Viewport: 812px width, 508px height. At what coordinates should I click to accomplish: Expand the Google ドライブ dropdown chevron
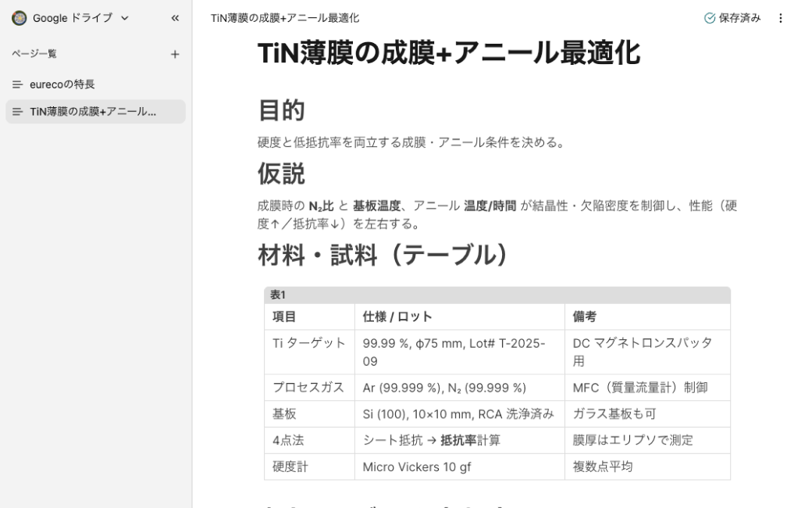[125, 18]
